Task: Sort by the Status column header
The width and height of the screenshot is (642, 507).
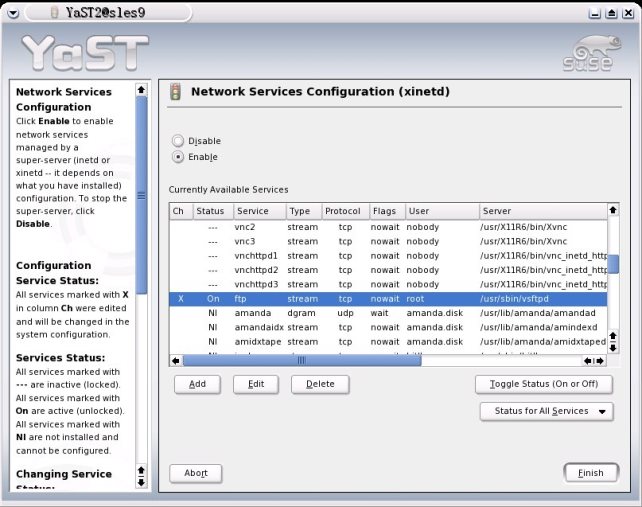Action: [213, 211]
